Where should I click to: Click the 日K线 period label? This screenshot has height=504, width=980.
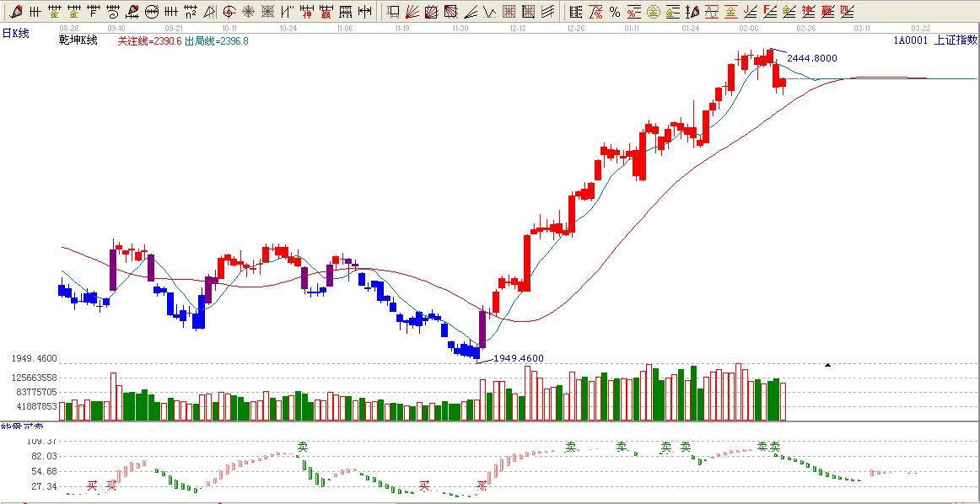(16, 33)
